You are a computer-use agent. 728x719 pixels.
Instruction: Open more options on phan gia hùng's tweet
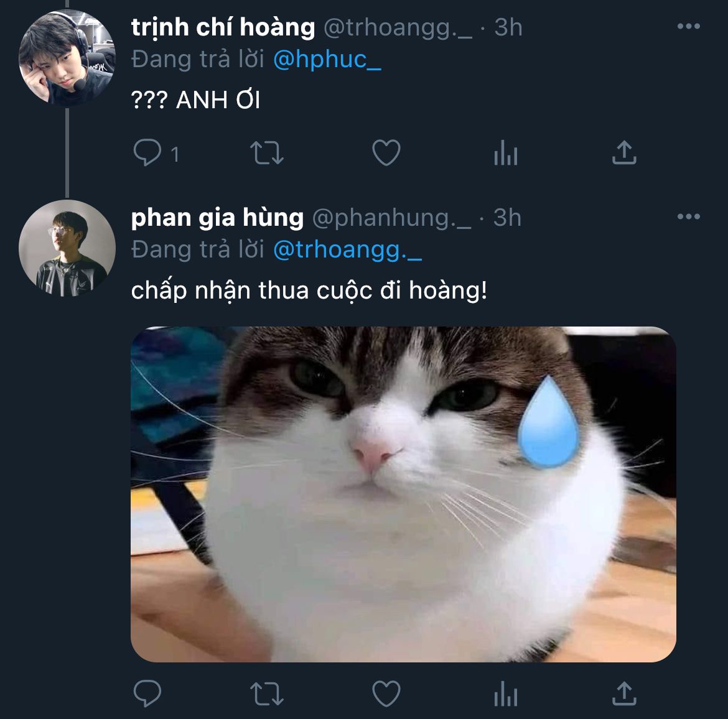point(688,217)
